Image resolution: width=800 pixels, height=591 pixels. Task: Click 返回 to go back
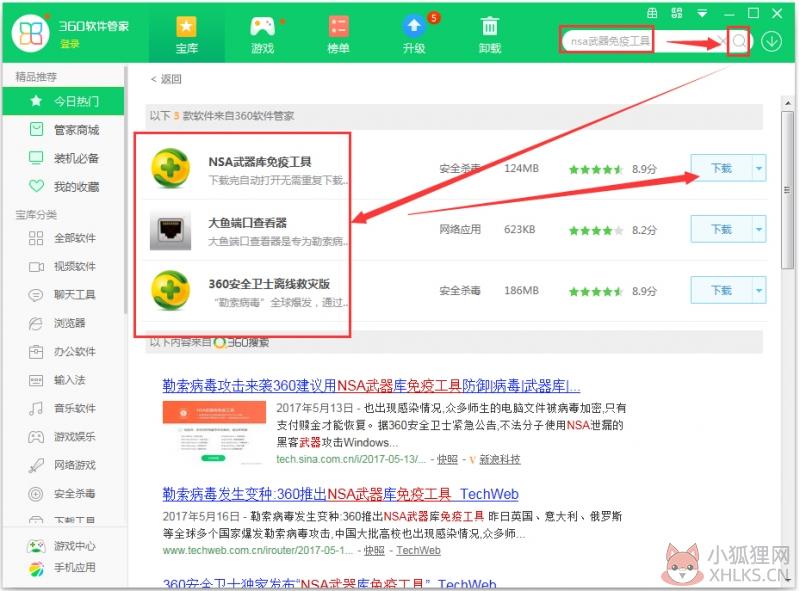coord(166,79)
